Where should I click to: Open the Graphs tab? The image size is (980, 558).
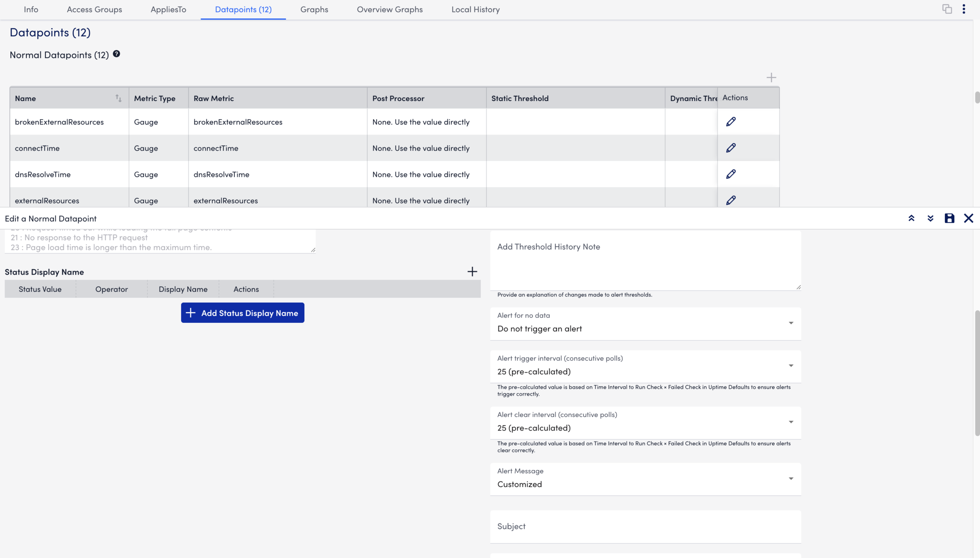tap(314, 9)
